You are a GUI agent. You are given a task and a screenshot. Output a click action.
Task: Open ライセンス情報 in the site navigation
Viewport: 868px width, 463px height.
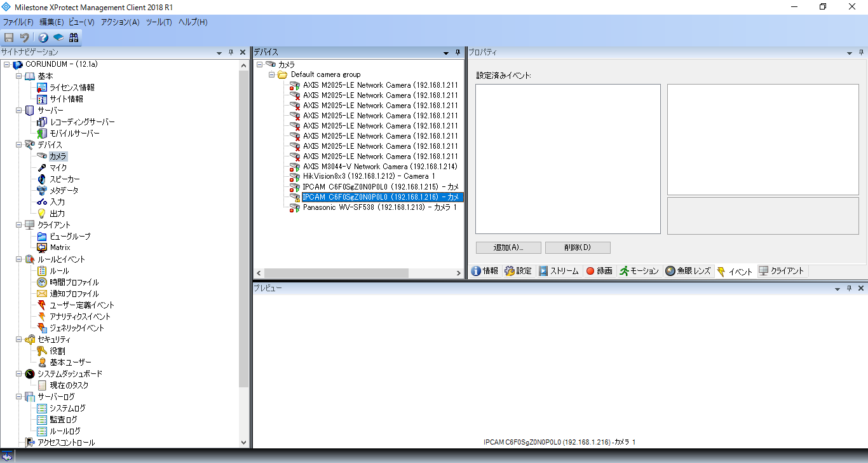72,88
